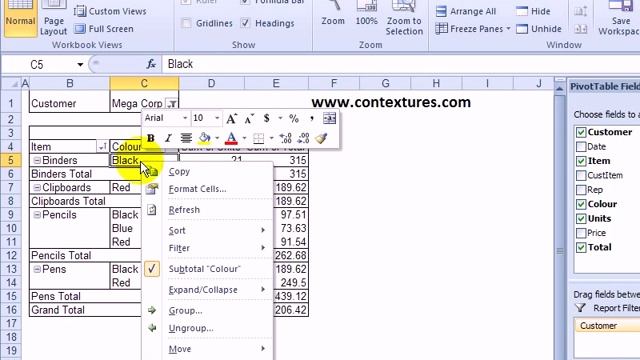The width and height of the screenshot is (640, 360).
Task: Open the Name Box dropdown arrow
Action: 80,64
